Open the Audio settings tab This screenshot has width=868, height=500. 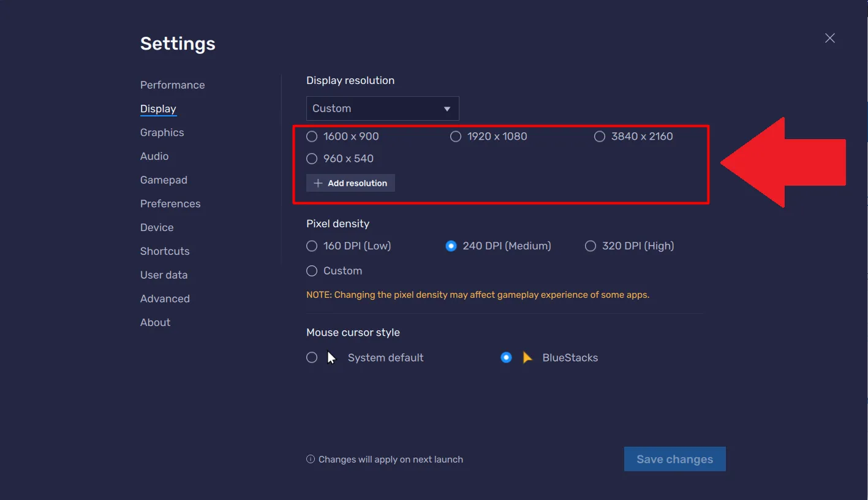154,156
